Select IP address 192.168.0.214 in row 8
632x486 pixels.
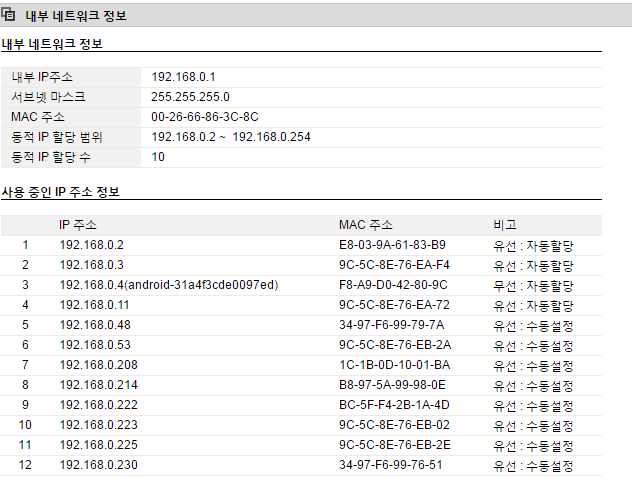pyautogui.click(x=99, y=385)
